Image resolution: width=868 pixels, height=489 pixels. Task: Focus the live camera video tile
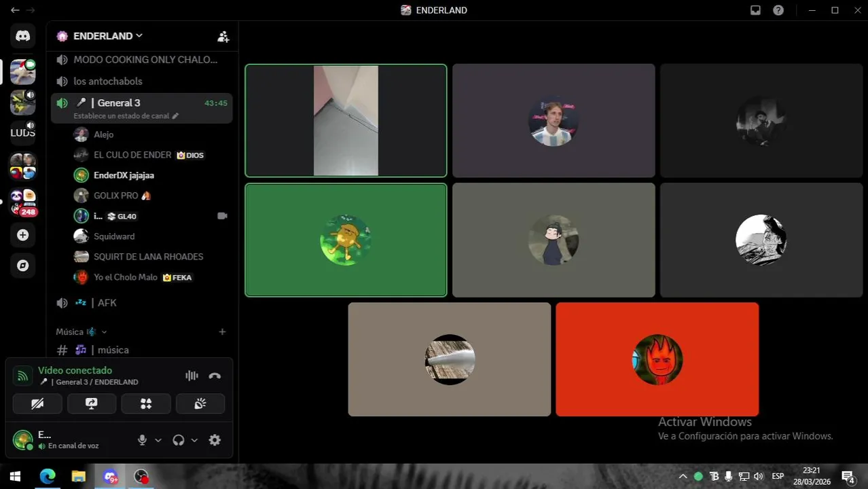point(346,121)
